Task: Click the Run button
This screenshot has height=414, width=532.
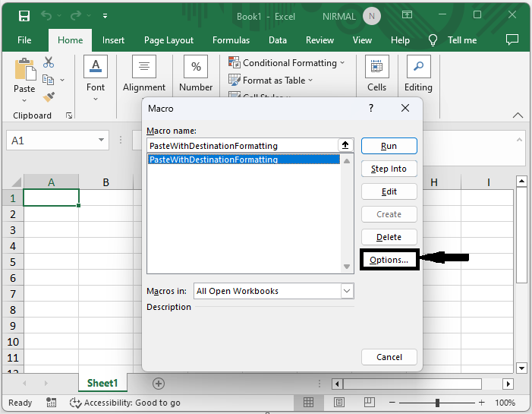Action: (x=389, y=146)
